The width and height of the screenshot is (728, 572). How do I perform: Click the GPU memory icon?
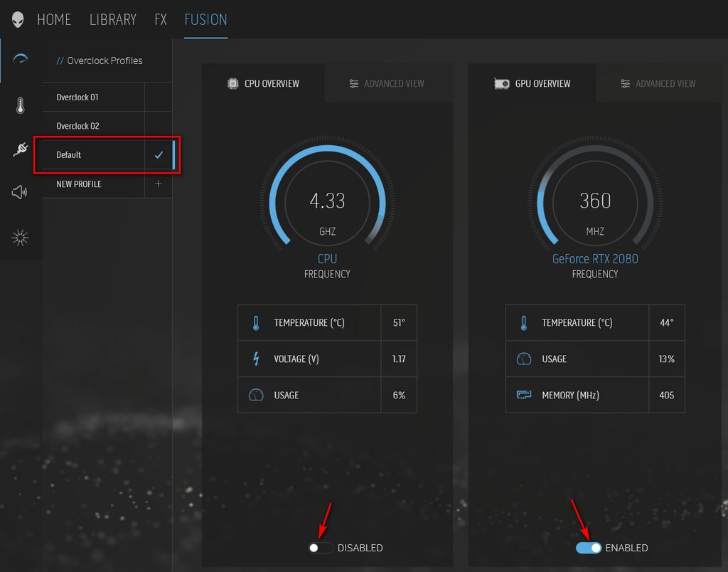524,395
